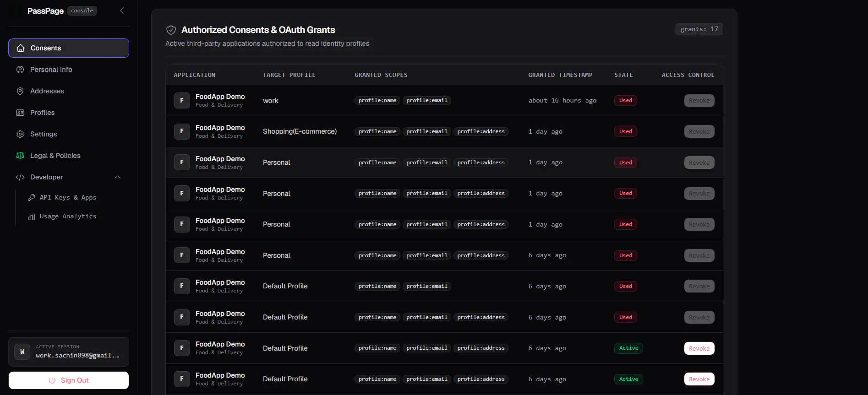Click the grants: 17 badge

point(699,29)
